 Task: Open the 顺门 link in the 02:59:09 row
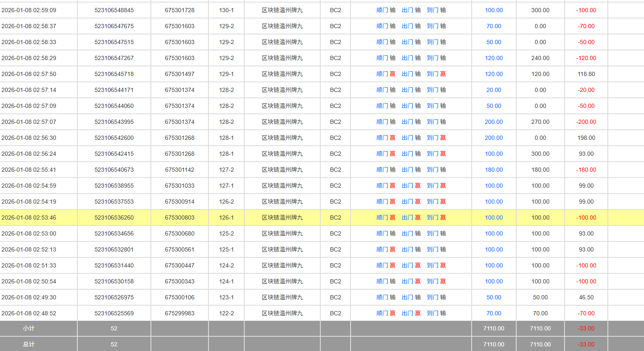(x=382, y=10)
